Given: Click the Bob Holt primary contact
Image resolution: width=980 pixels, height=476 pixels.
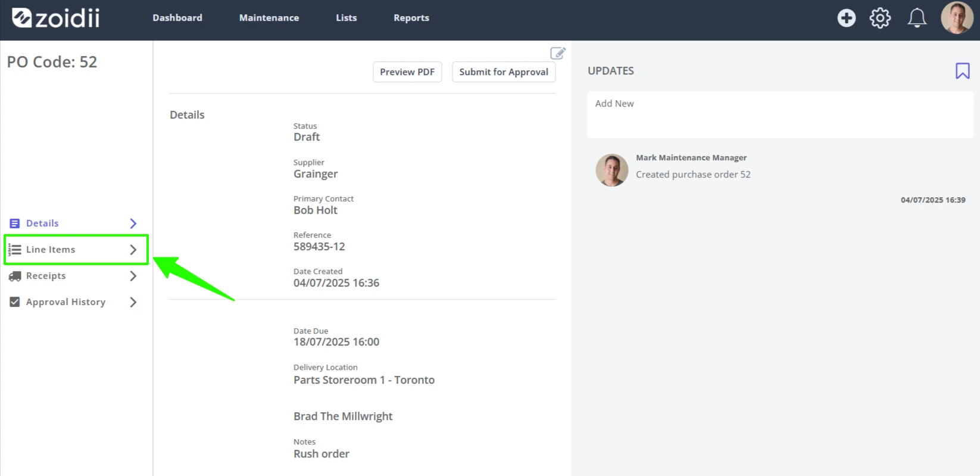Looking at the screenshot, I should coord(316,210).
